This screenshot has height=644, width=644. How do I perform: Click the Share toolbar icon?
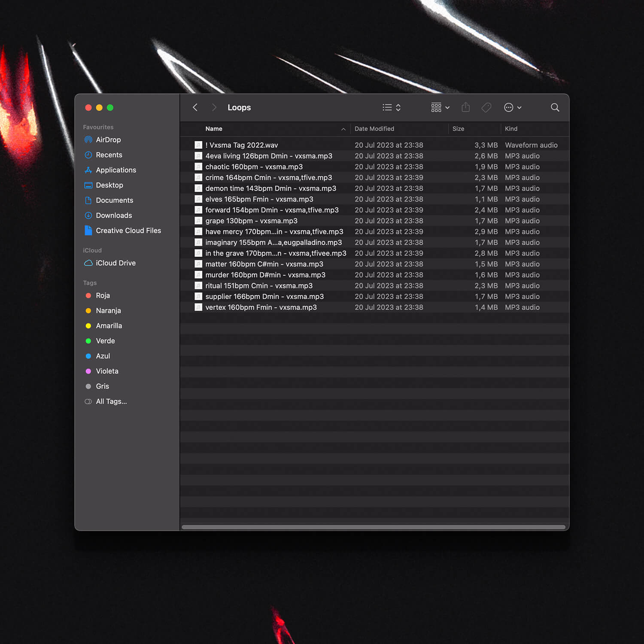pos(465,107)
